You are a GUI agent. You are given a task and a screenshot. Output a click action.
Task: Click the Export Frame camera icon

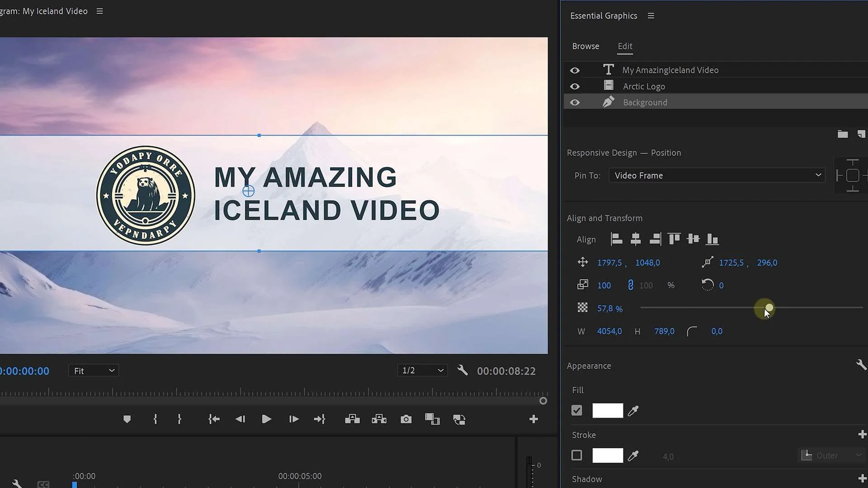[406, 419]
